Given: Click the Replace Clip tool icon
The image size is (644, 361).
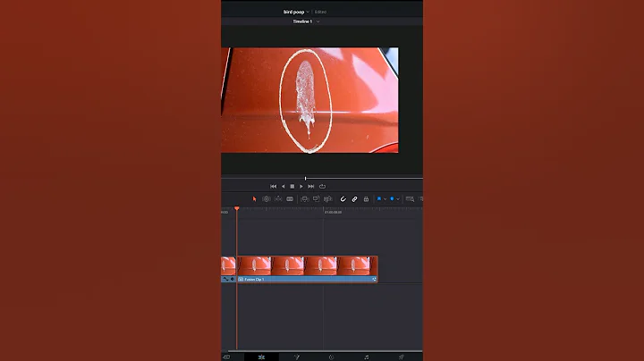Looking at the screenshot, I should point(327,199).
